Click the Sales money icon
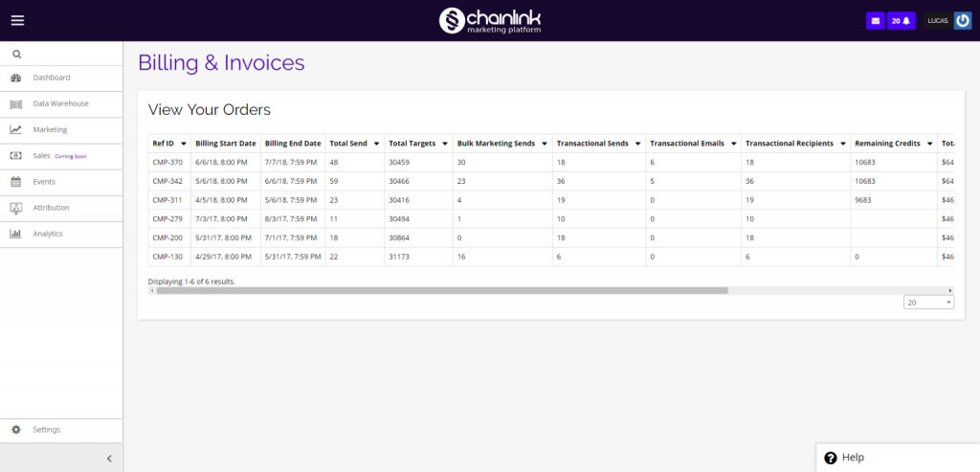Viewport: 980px width, 472px height. pos(16,156)
